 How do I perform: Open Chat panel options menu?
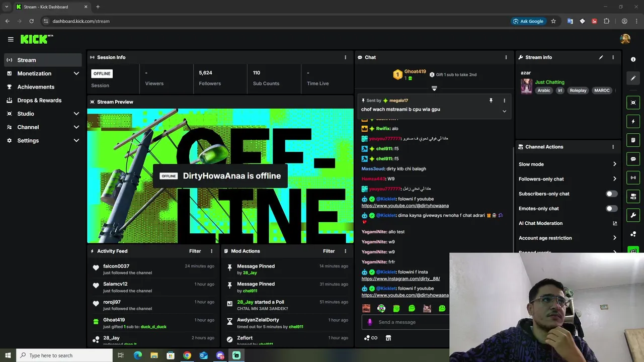(x=506, y=57)
